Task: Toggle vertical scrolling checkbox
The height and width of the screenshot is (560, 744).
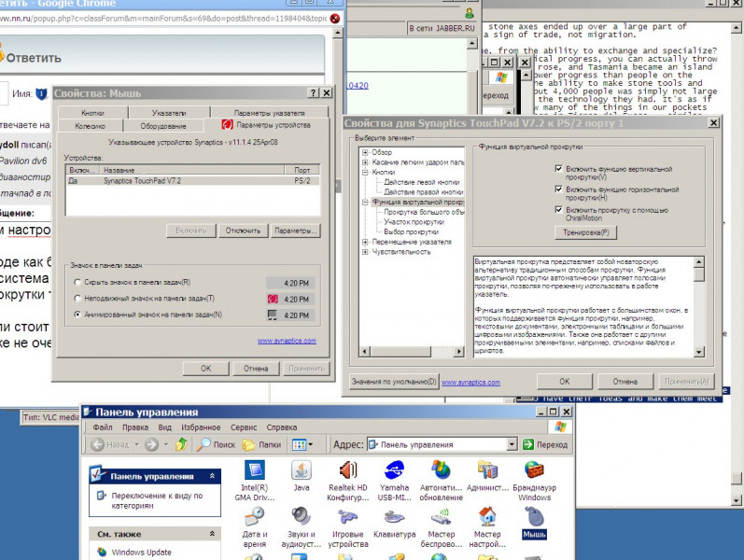Action: tap(558, 169)
